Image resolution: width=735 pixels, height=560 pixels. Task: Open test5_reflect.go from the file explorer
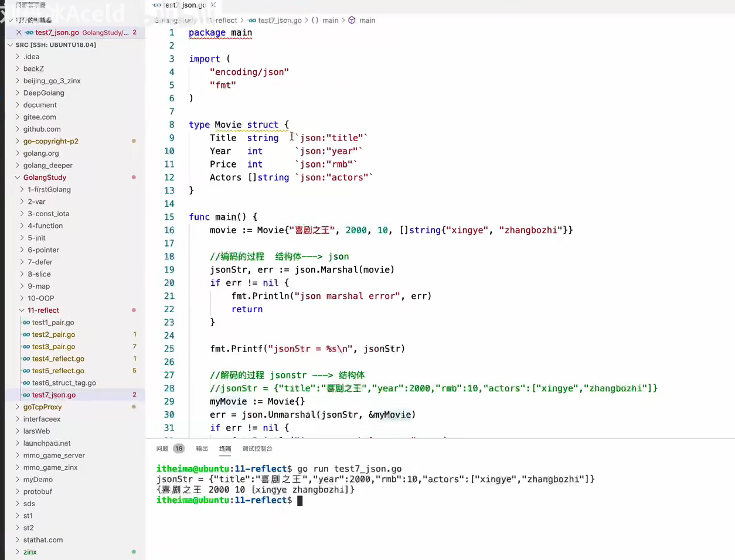[x=58, y=371]
